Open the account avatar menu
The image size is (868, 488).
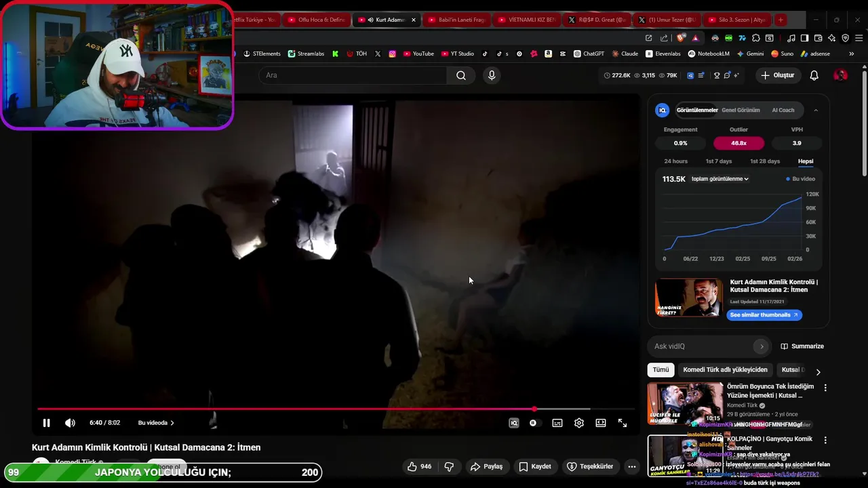point(840,75)
